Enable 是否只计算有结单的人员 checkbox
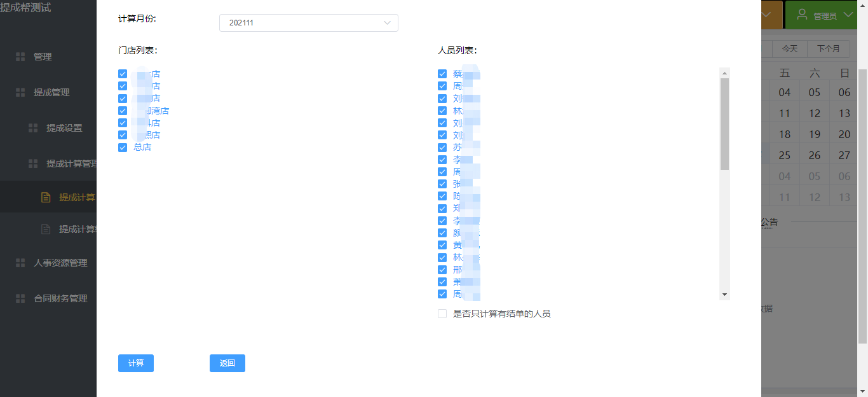 [442, 314]
